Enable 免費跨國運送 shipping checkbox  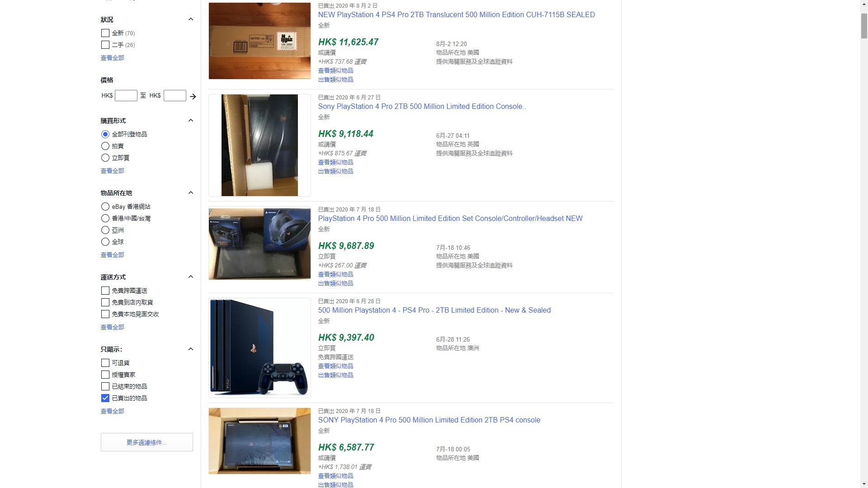pos(105,291)
